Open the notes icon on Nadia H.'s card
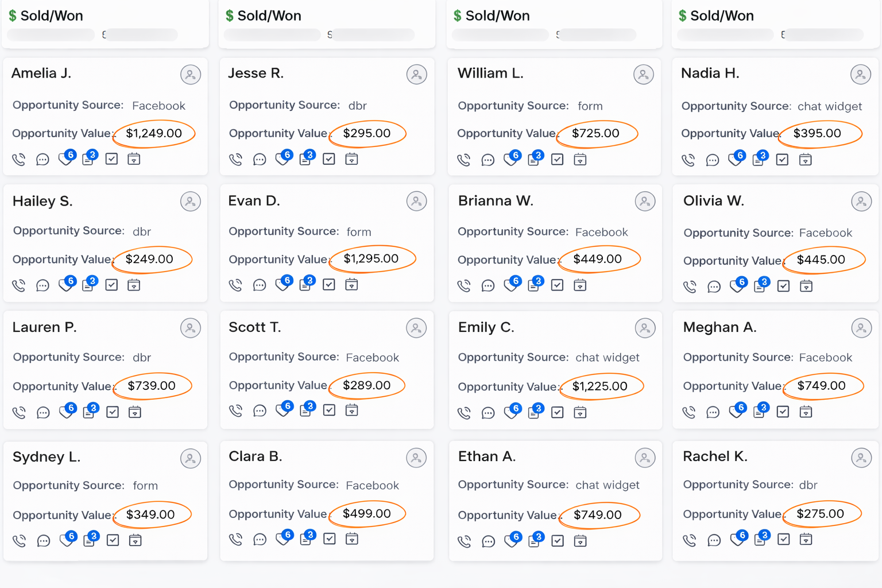882x588 pixels. [759, 160]
